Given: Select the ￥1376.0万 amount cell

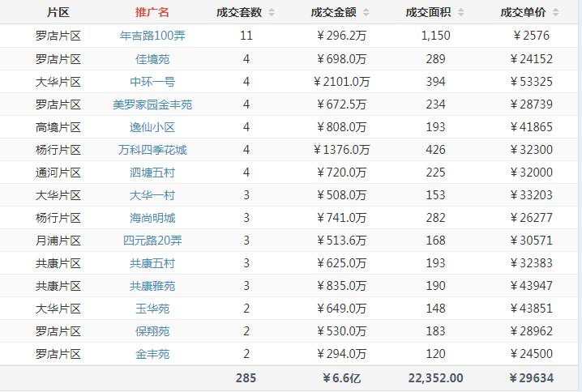Looking at the screenshot, I should pos(341,150).
